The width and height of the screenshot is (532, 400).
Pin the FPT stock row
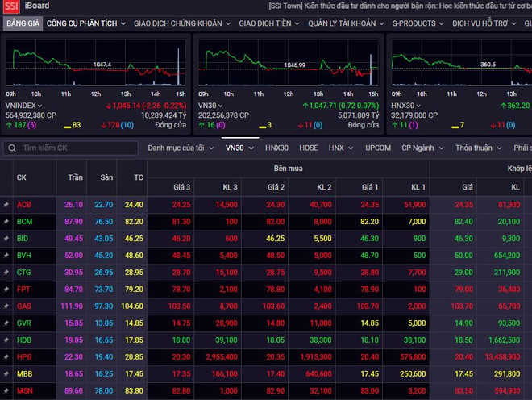click(x=6, y=289)
